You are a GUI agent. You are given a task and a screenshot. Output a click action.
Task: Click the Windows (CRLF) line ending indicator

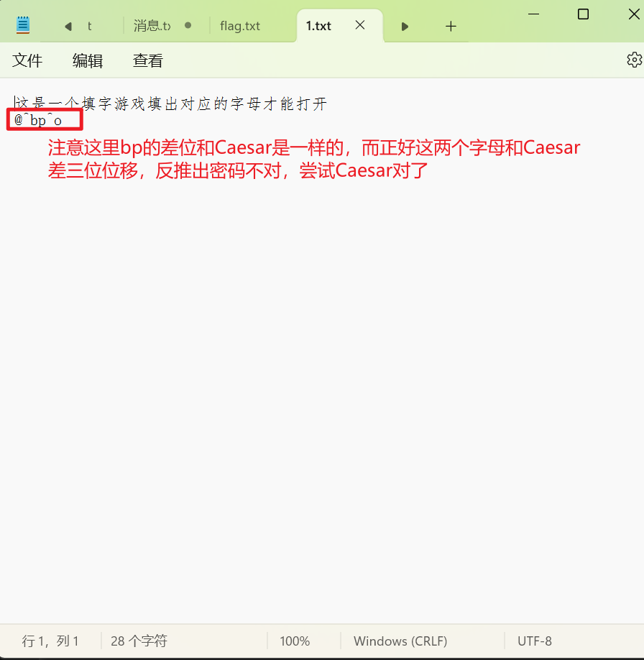(x=400, y=641)
